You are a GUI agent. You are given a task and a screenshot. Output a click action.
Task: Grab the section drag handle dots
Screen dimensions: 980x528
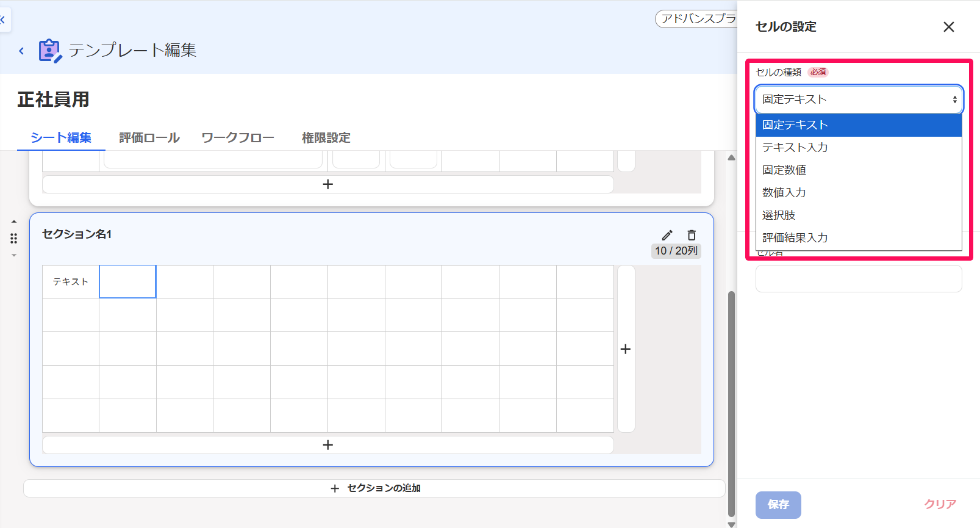pyautogui.click(x=14, y=238)
